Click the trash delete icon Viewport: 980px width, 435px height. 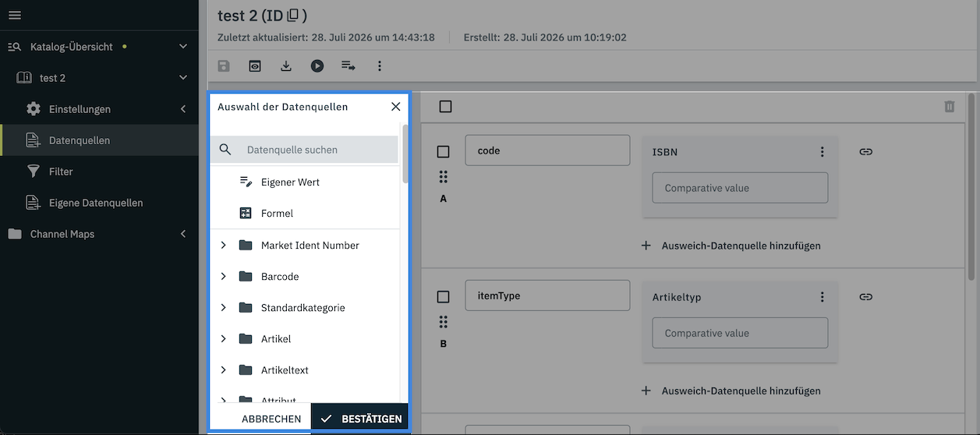tap(949, 107)
